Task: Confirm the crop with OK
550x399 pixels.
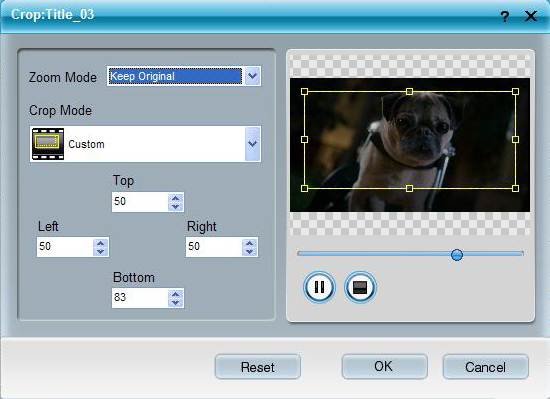Action: (384, 367)
